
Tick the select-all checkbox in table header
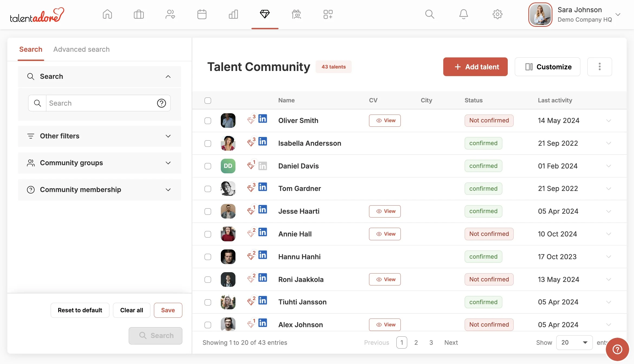coord(208,100)
